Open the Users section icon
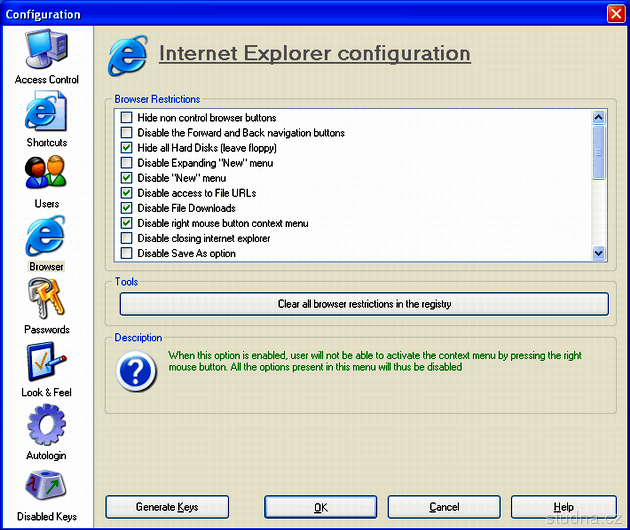 (46, 175)
